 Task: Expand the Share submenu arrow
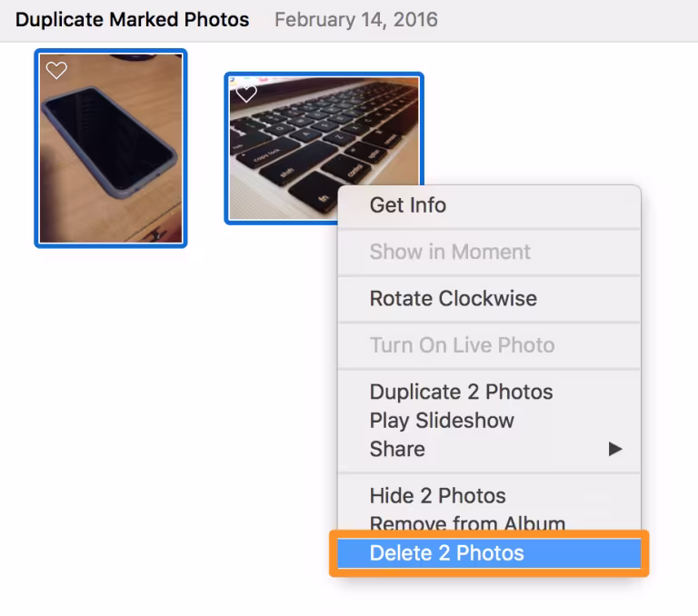[x=615, y=449]
